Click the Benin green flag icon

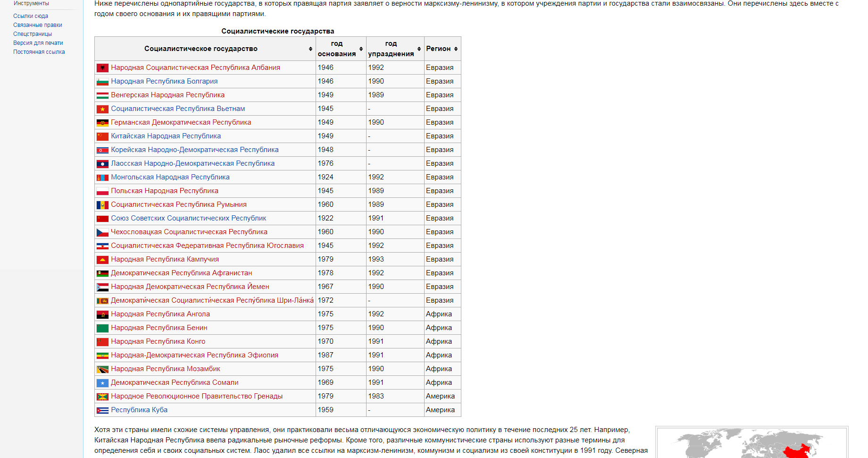click(102, 328)
